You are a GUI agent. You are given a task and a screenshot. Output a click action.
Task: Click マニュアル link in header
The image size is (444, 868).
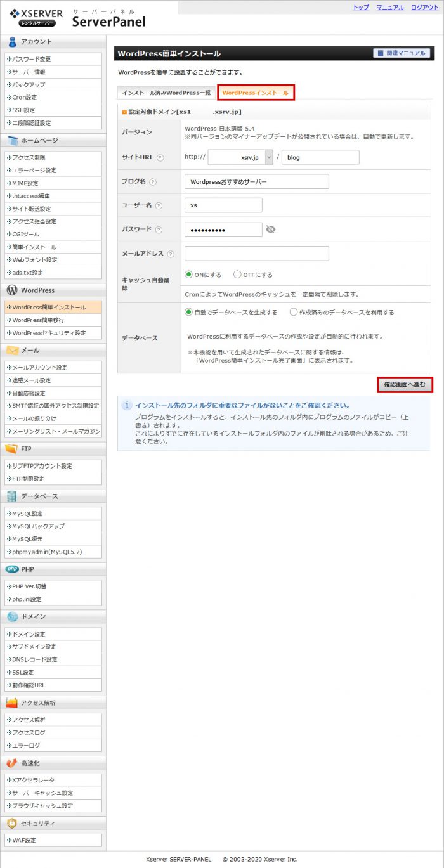pyautogui.click(x=390, y=7)
